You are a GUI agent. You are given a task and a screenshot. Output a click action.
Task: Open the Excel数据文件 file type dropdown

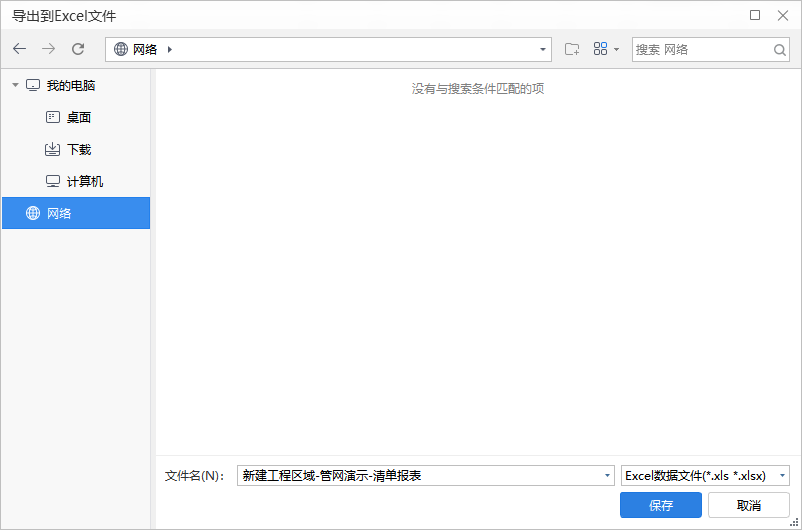pyautogui.click(x=782, y=476)
